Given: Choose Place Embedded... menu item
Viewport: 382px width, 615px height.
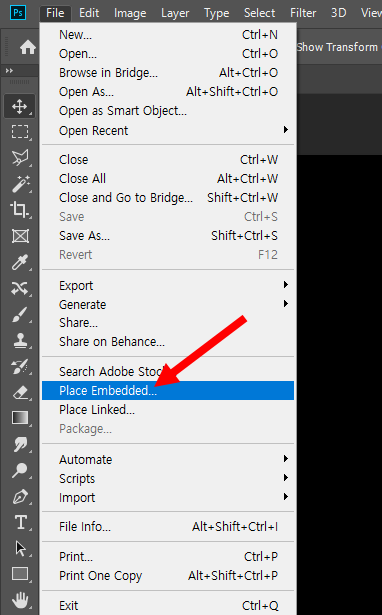Looking at the screenshot, I should [168, 391].
